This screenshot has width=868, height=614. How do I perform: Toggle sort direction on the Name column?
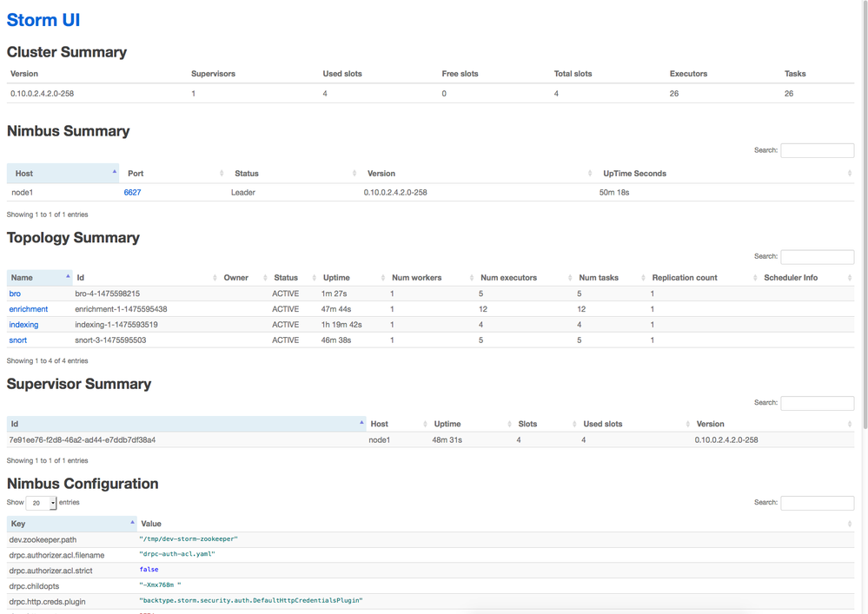click(x=21, y=277)
